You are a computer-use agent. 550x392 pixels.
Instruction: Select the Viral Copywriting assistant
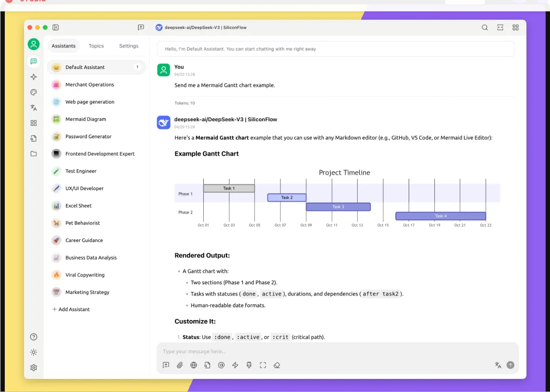(x=96, y=275)
